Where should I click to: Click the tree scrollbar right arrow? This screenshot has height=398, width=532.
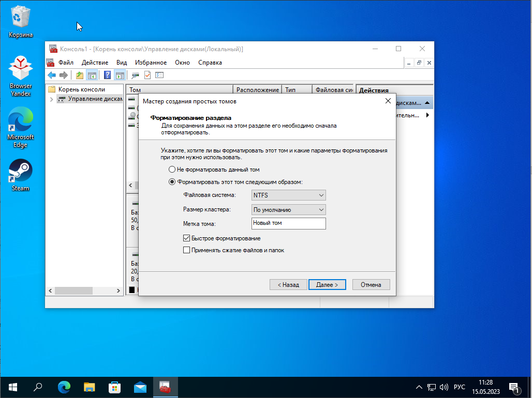[x=118, y=291]
